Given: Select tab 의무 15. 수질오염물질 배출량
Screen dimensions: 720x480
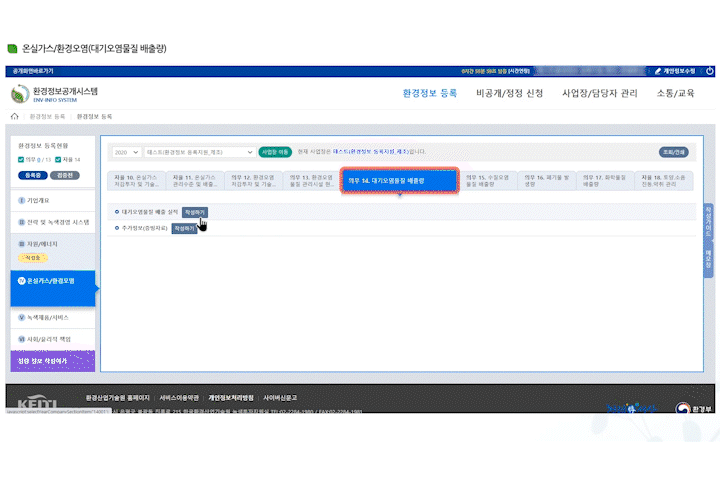Looking at the screenshot, I should coord(490,180).
